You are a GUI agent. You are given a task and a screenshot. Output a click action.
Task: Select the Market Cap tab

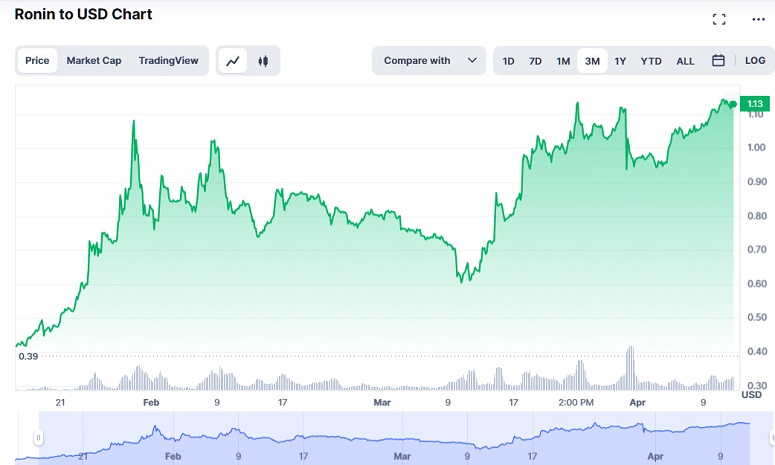tap(94, 60)
